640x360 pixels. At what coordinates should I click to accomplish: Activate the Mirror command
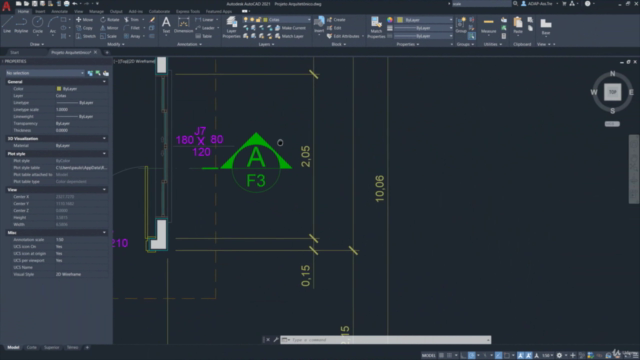[x=109, y=28]
